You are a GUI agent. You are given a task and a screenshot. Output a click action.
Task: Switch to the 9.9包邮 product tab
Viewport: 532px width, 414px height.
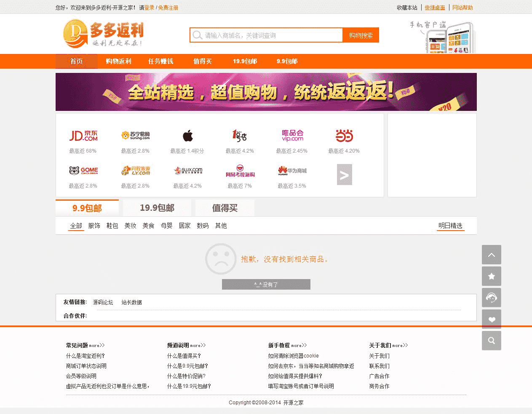87,208
